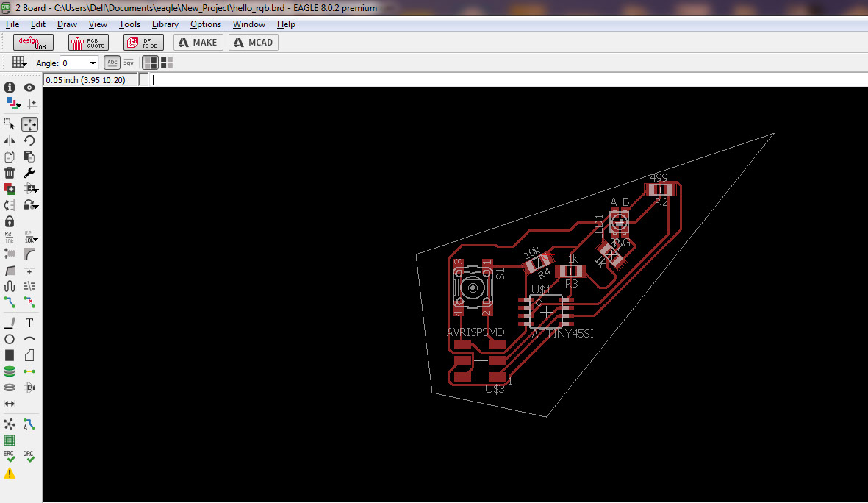Select the Name (R2 10k) tool
Image resolution: width=868 pixels, height=503 pixels.
pyautogui.click(x=10, y=238)
